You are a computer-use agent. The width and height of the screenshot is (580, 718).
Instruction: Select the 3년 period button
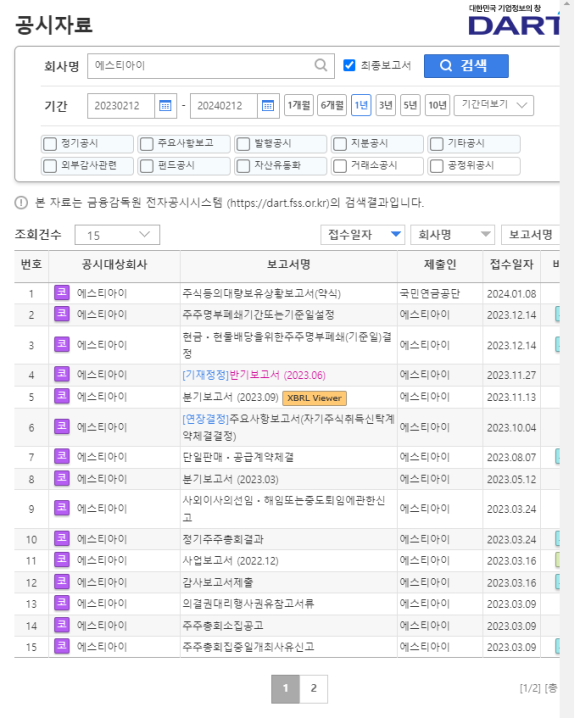(385, 105)
